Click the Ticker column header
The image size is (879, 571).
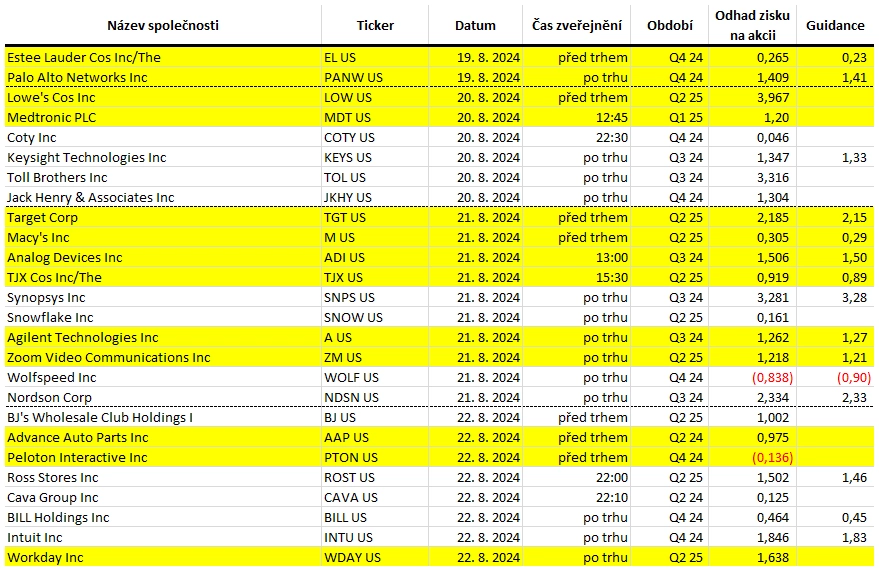[375, 25]
